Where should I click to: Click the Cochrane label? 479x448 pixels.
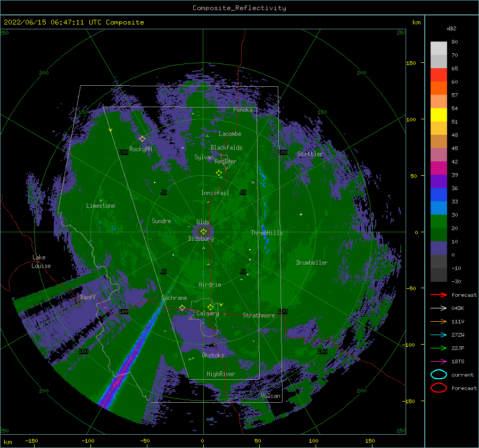pos(174,298)
